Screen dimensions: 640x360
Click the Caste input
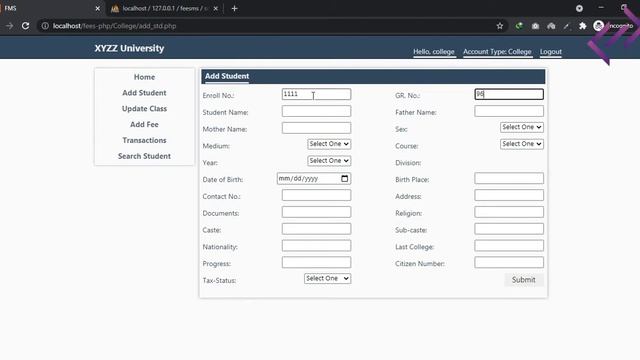tap(316, 229)
